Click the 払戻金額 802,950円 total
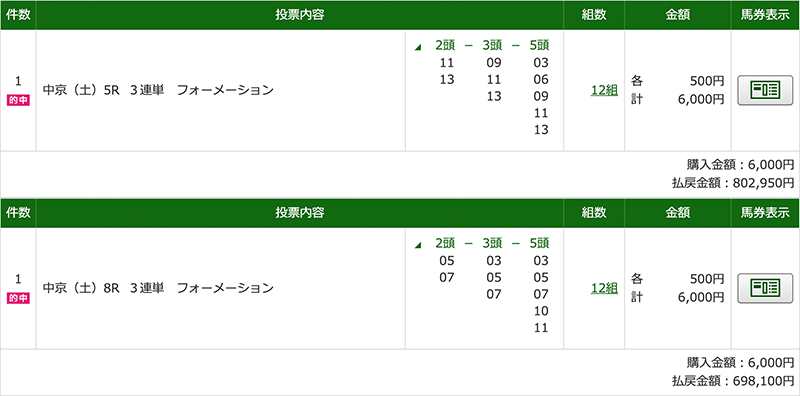This screenshot has width=800, height=396. click(x=733, y=182)
